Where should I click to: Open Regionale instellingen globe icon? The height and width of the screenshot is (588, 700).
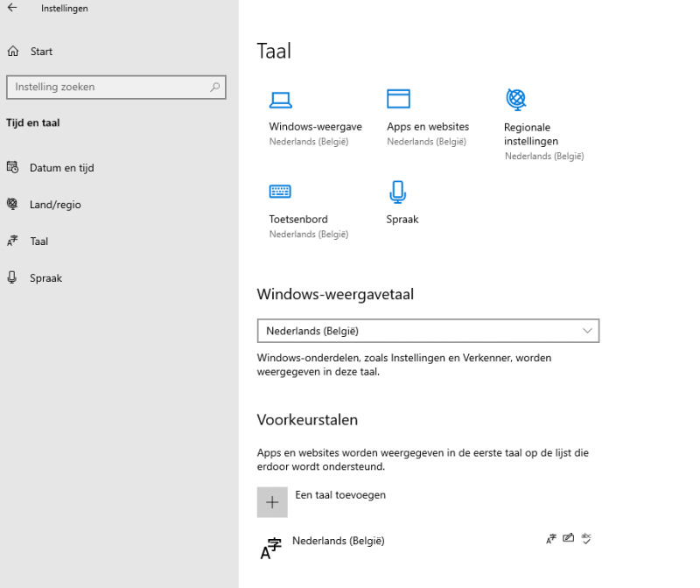click(x=516, y=100)
